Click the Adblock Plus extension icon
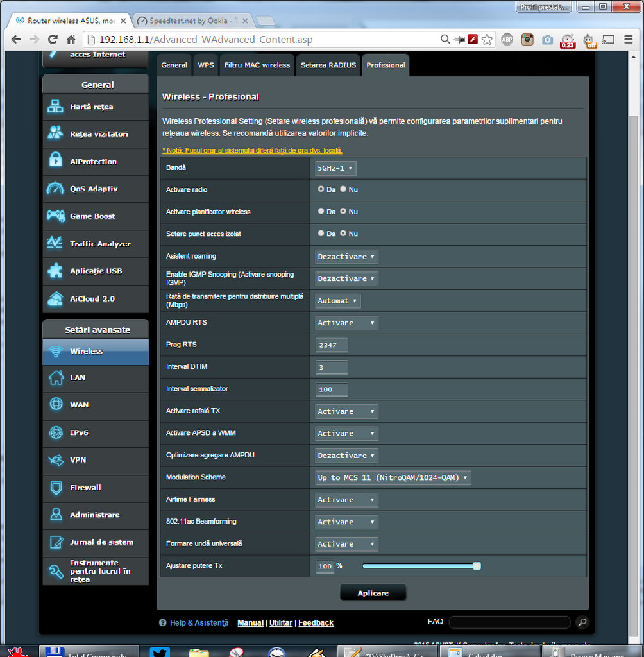 click(507, 40)
